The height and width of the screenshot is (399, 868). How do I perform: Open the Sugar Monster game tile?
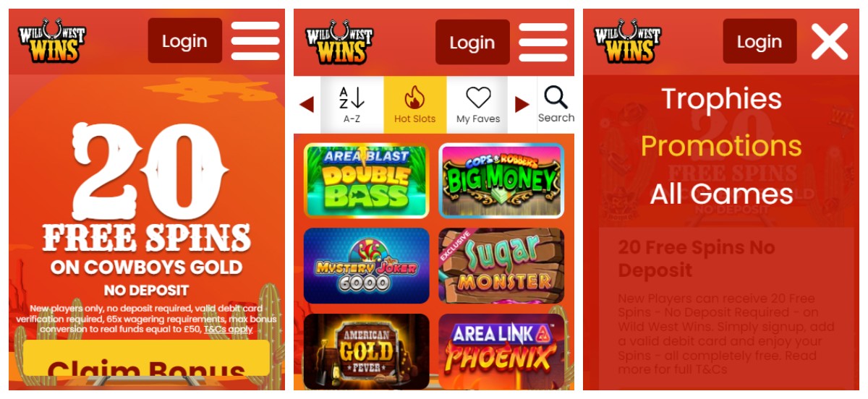point(501,265)
